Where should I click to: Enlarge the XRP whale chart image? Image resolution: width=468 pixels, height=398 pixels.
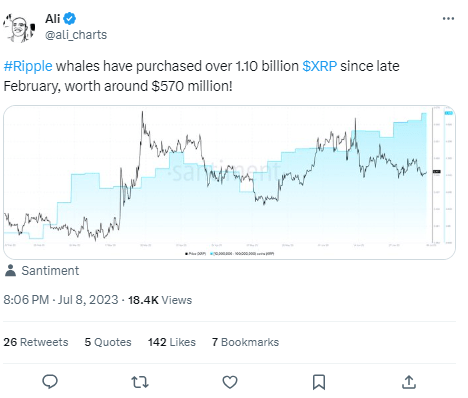click(229, 182)
